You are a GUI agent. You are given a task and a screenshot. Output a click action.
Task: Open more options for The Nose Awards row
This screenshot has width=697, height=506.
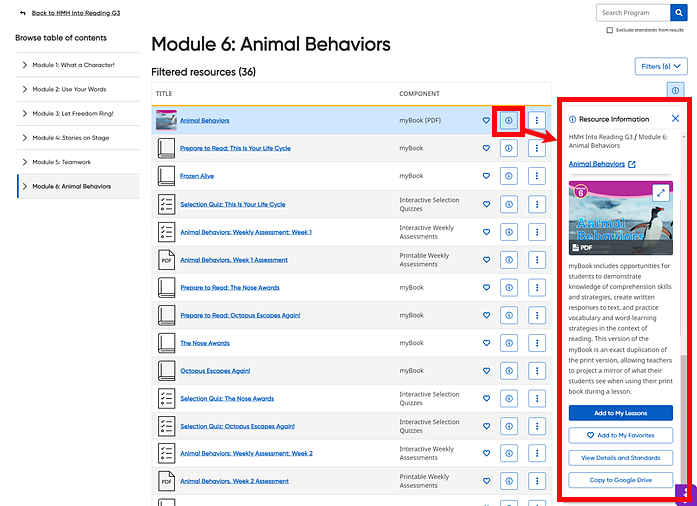[x=537, y=343]
